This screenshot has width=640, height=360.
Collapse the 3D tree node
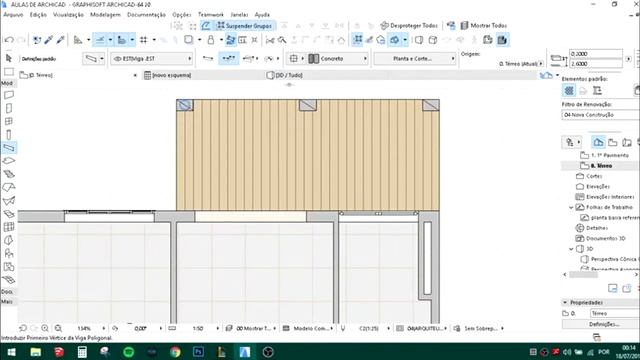(571, 249)
